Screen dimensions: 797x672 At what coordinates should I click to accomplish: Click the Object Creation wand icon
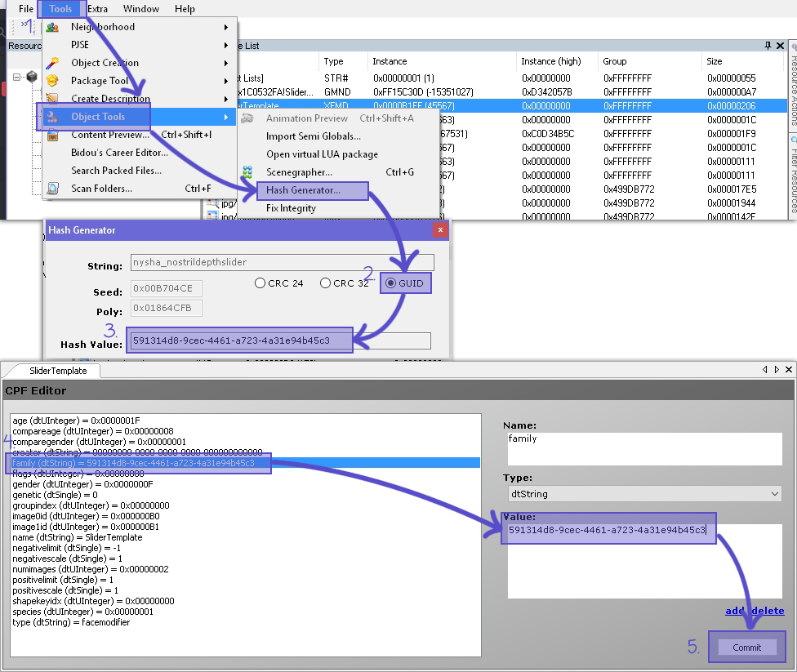coord(53,63)
